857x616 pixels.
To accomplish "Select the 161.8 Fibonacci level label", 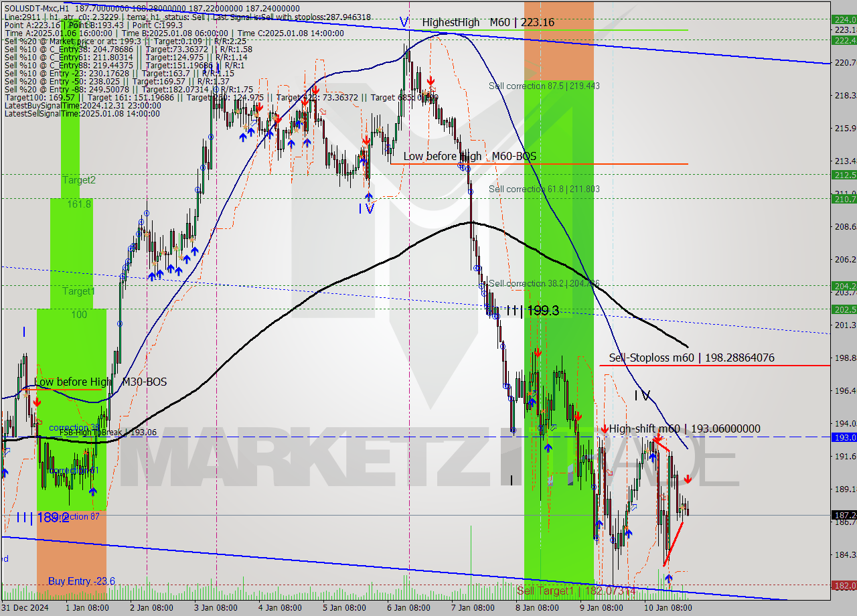I will [79, 204].
